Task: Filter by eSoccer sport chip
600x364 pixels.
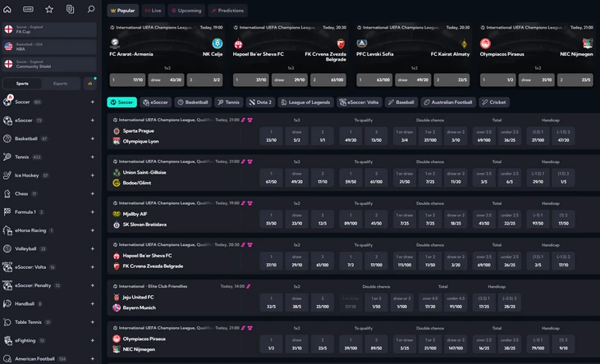Action: pyautogui.click(x=155, y=102)
